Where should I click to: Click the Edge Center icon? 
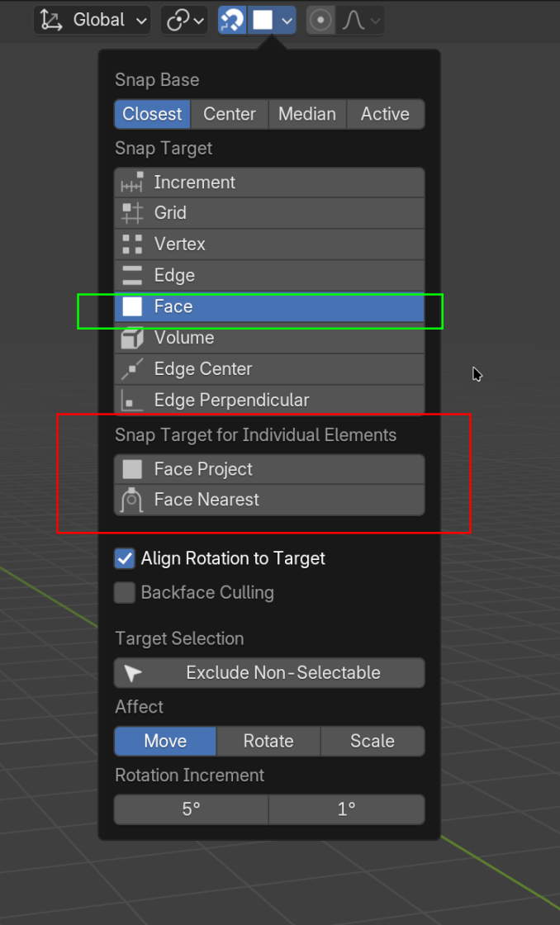[132, 369]
